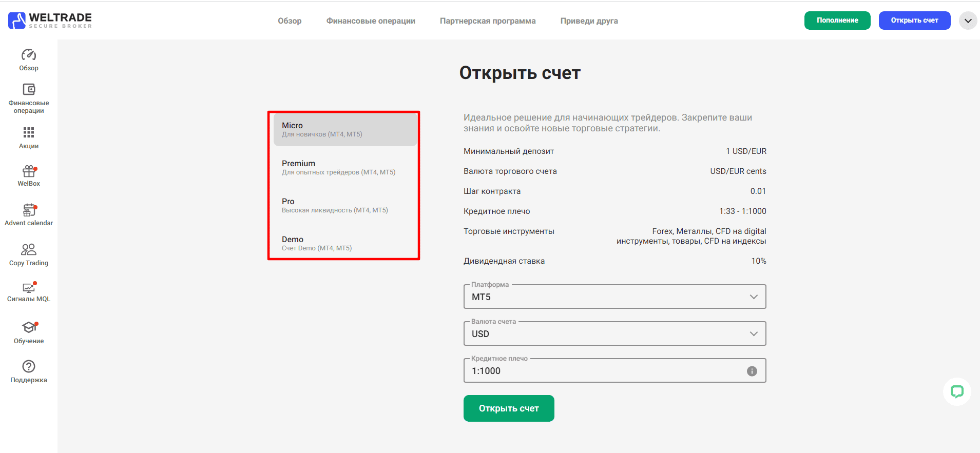Viewport: 980px width, 453px height.
Task: Click the Минимальный депозит label
Action: (x=509, y=151)
